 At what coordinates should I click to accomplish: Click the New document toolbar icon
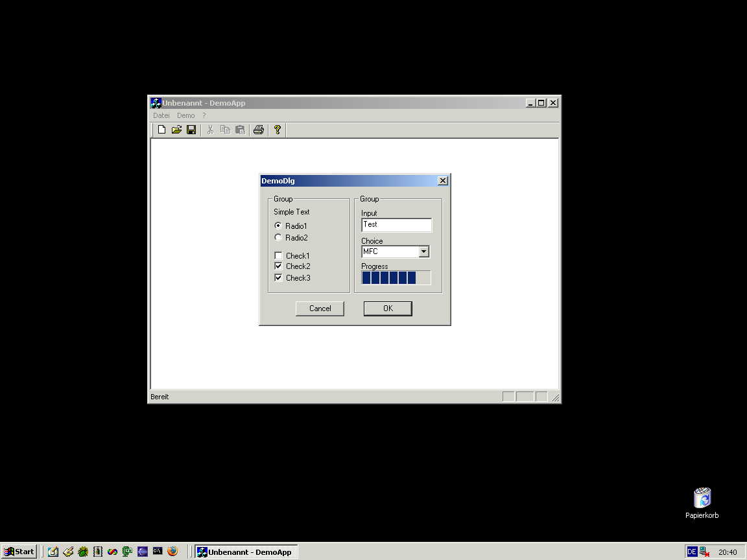161,130
